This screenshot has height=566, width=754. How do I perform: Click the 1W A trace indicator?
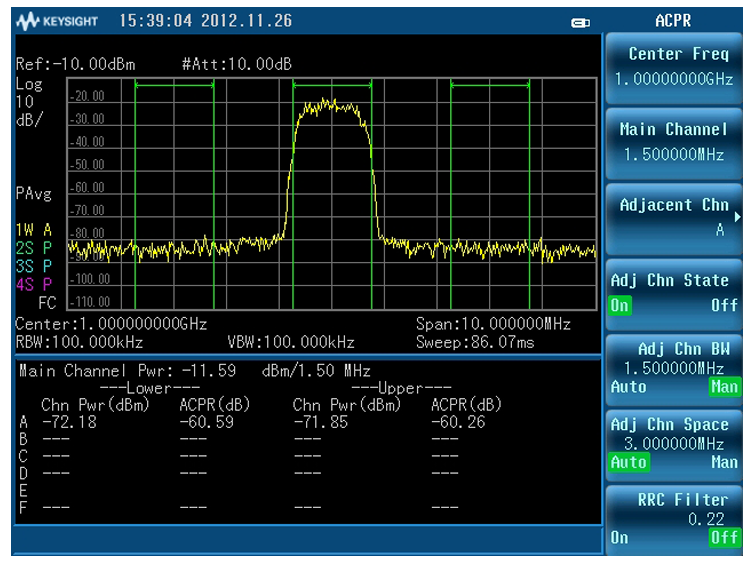coord(34,230)
